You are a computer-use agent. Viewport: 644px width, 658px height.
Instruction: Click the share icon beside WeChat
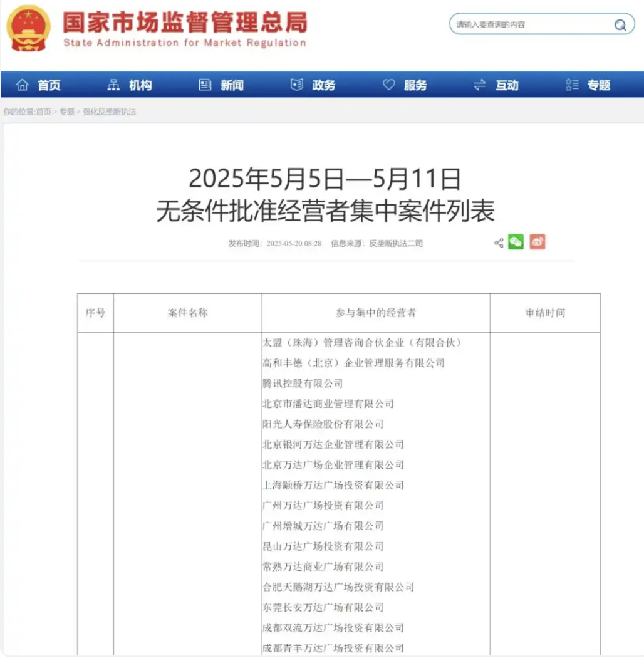coord(499,243)
